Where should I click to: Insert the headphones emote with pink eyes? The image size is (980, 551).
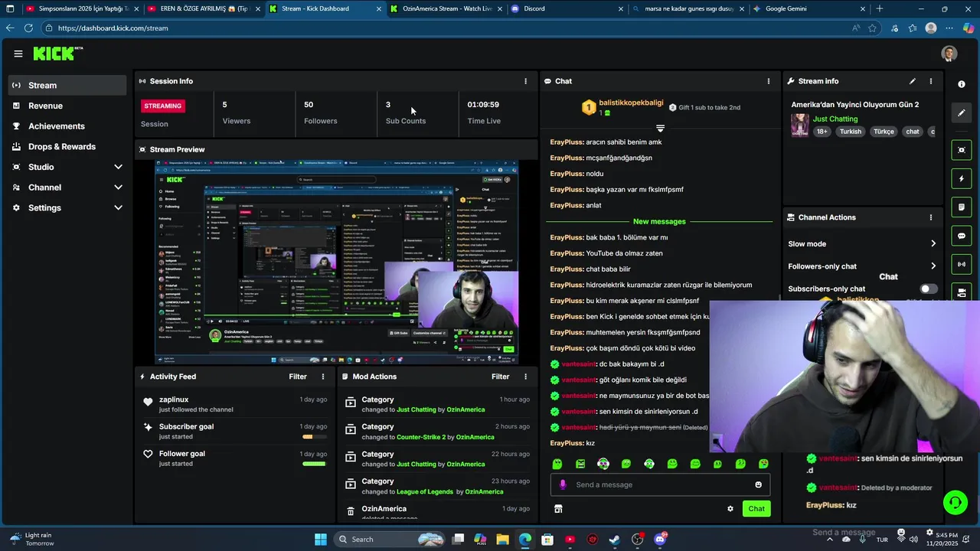tap(603, 464)
